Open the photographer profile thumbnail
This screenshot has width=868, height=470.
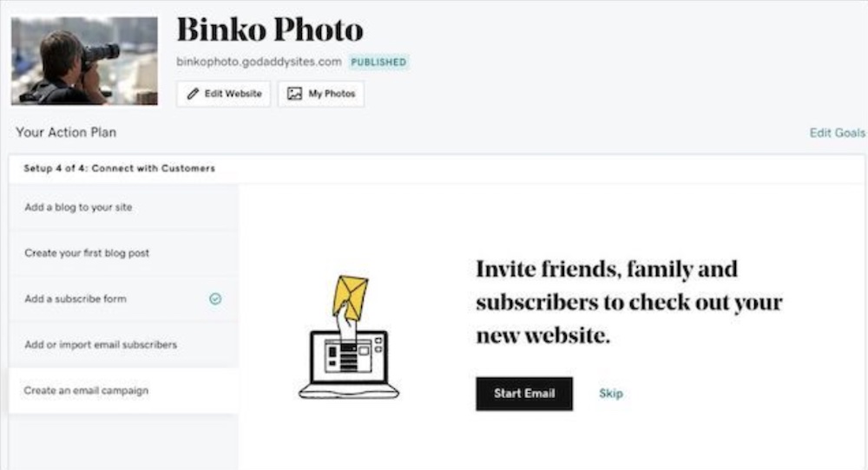coord(84,61)
